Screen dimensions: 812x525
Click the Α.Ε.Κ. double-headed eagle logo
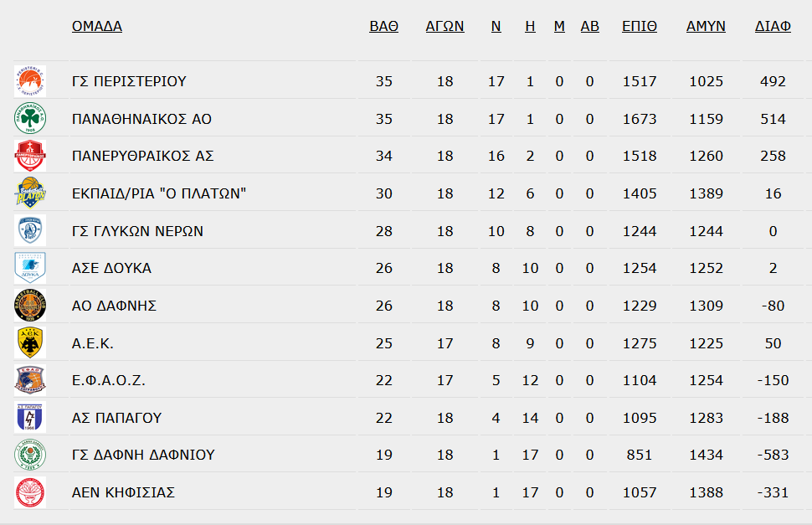pyautogui.click(x=30, y=342)
